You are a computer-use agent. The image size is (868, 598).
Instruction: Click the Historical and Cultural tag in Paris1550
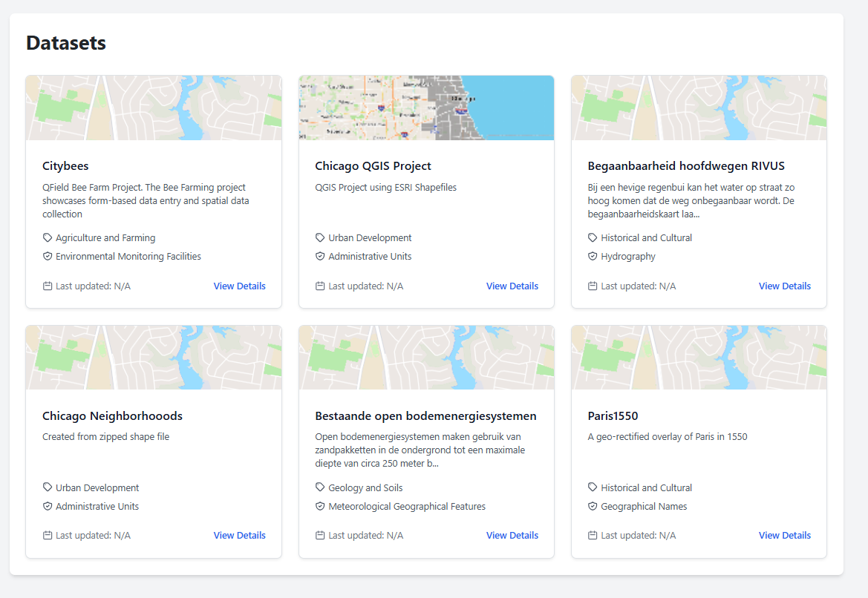pyautogui.click(x=646, y=488)
